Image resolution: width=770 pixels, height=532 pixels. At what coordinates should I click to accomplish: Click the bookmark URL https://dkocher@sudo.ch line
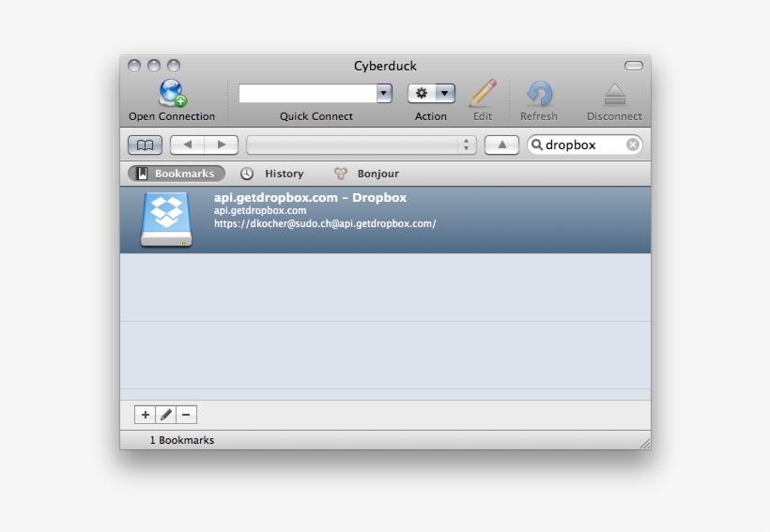pos(325,224)
